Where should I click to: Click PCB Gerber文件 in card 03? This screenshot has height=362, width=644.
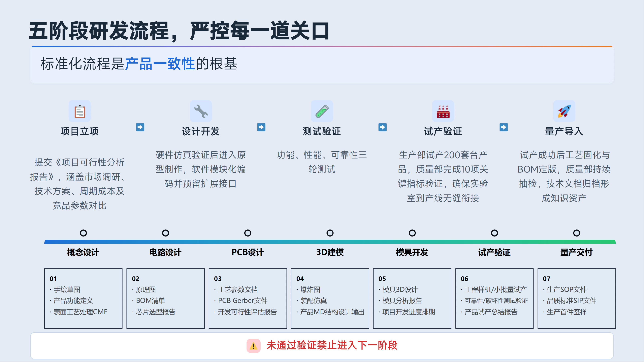click(x=243, y=300)
